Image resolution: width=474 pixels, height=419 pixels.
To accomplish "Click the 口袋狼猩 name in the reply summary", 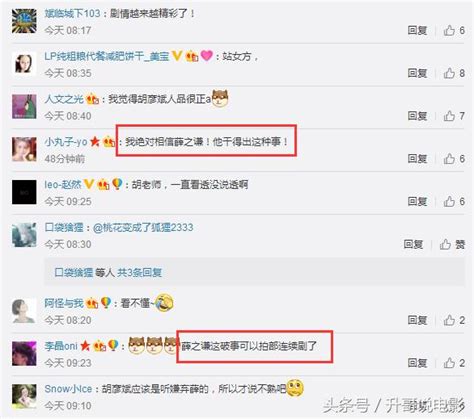I will 74,273.
